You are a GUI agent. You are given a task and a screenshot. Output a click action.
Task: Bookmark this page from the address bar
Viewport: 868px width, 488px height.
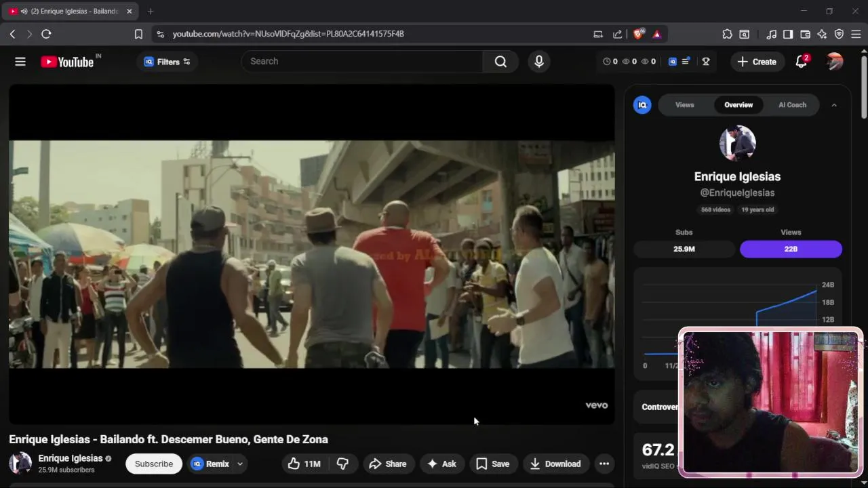138,34
